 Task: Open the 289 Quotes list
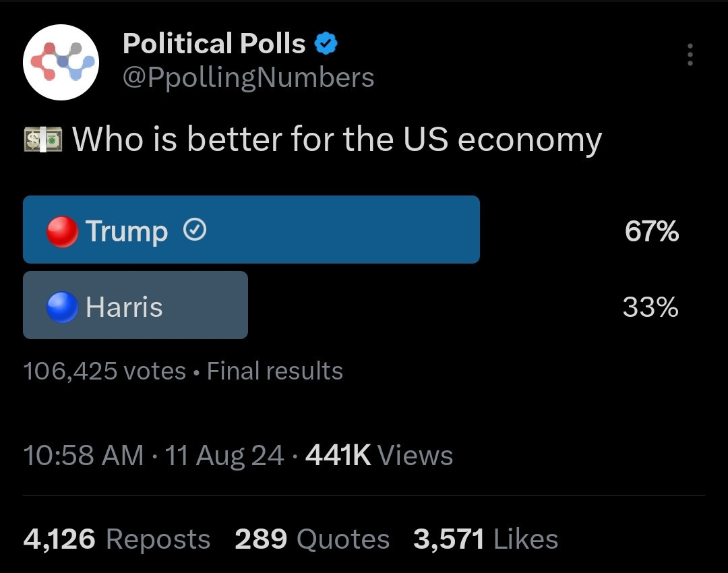[x=312, y=539]
